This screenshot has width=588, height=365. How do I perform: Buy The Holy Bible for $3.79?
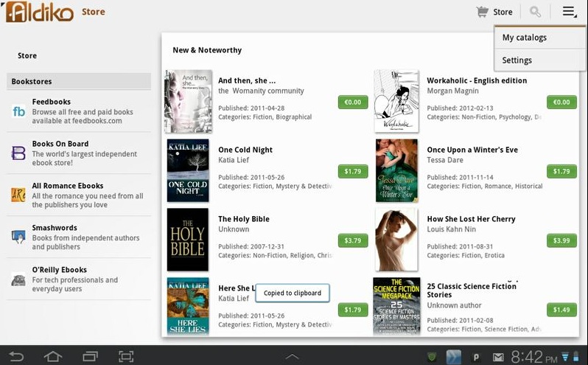click(353, 240)
